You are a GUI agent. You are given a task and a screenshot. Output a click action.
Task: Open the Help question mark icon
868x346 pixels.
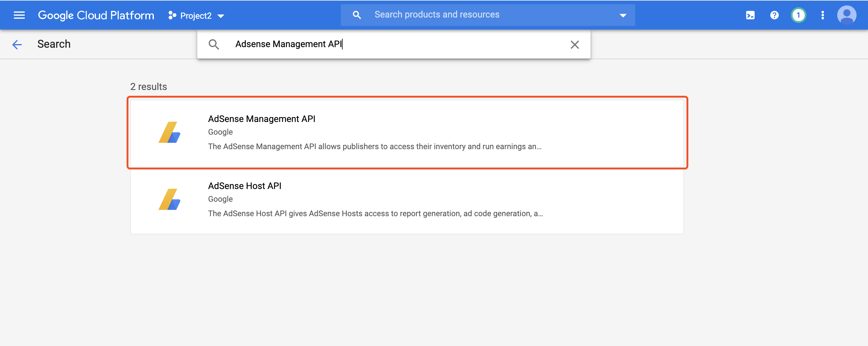tap(774, 15)
